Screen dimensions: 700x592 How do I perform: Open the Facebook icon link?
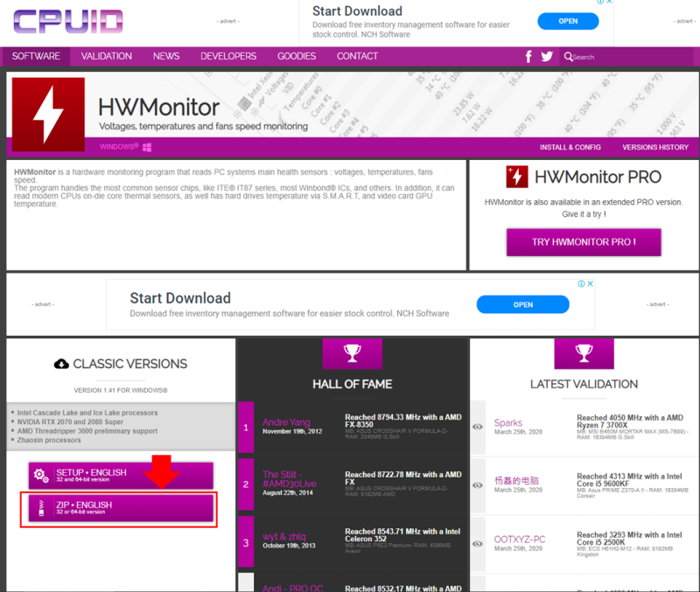point(528,57)
